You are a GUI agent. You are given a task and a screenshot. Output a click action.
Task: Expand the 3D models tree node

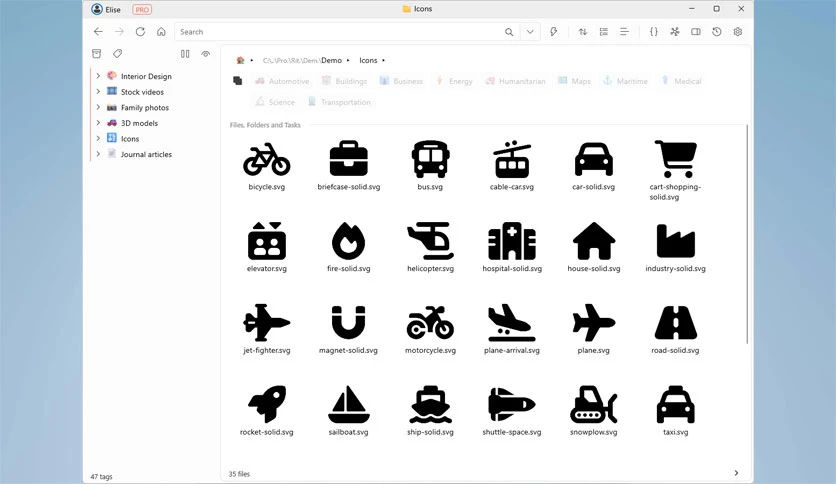pos(98,123)
